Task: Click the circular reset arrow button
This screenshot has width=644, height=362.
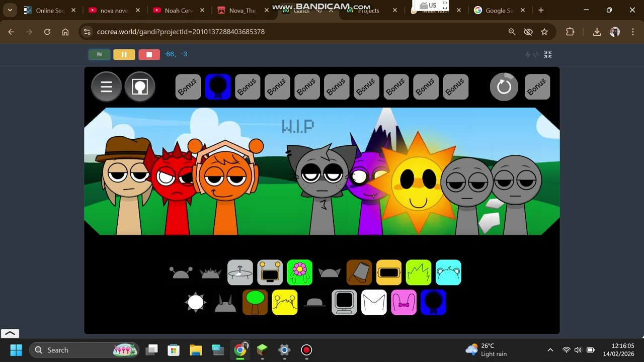Action: click(504, 87)
